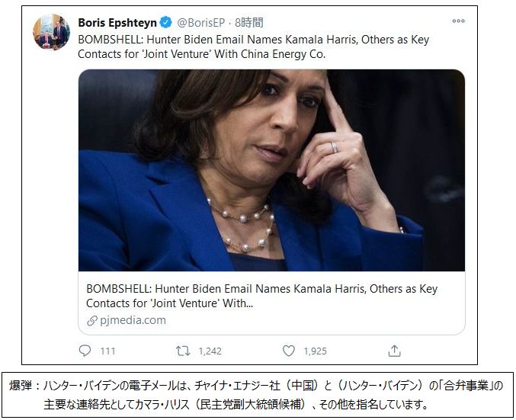This screenshot has width=516, height=420.
Task: Click the Japanese translation caption box
Action: 257,393
